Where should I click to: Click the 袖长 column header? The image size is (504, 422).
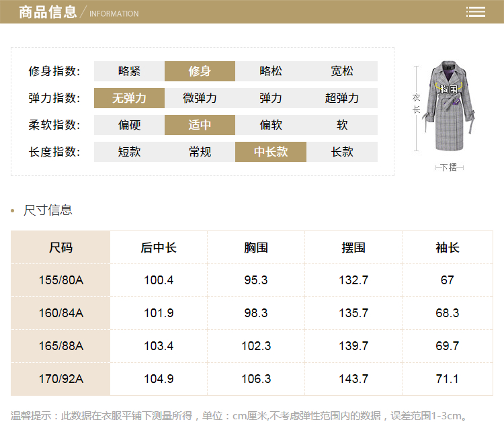coord(448,248)
